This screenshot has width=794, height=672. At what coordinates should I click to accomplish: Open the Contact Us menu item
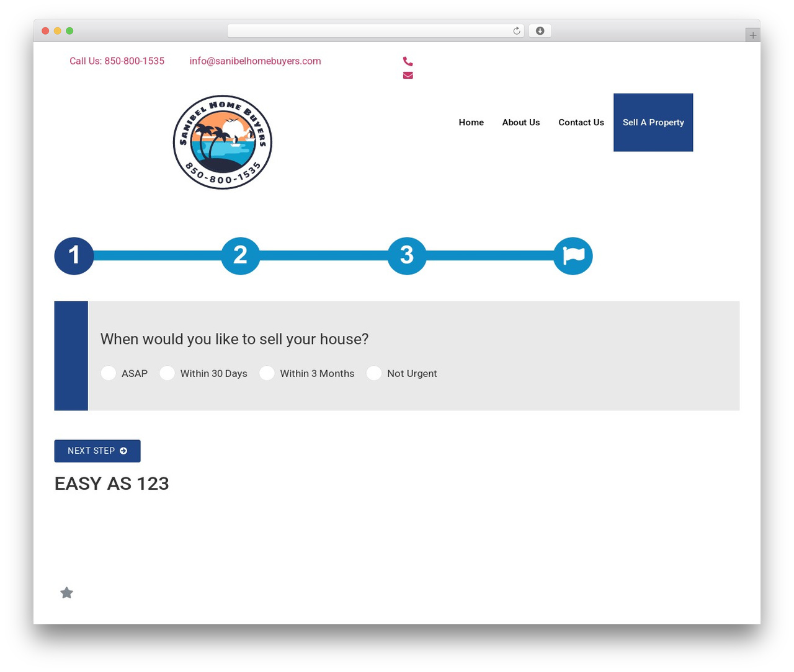[x=581, y=122]
